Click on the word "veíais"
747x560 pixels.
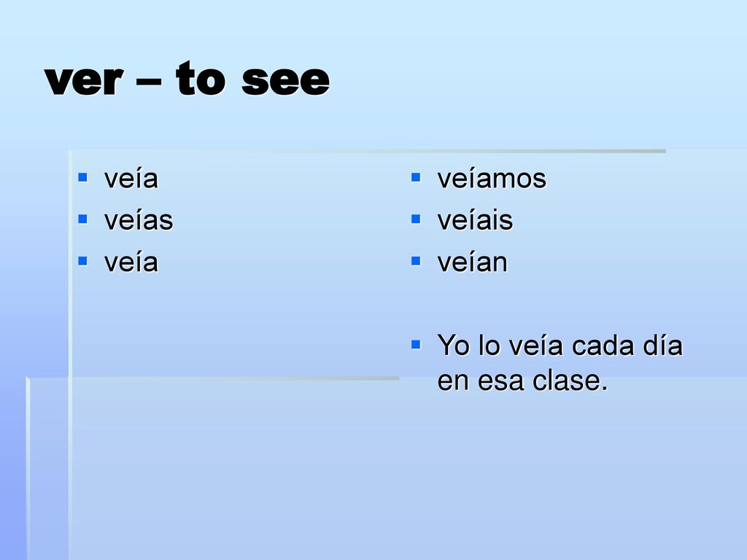click(475, 220)
